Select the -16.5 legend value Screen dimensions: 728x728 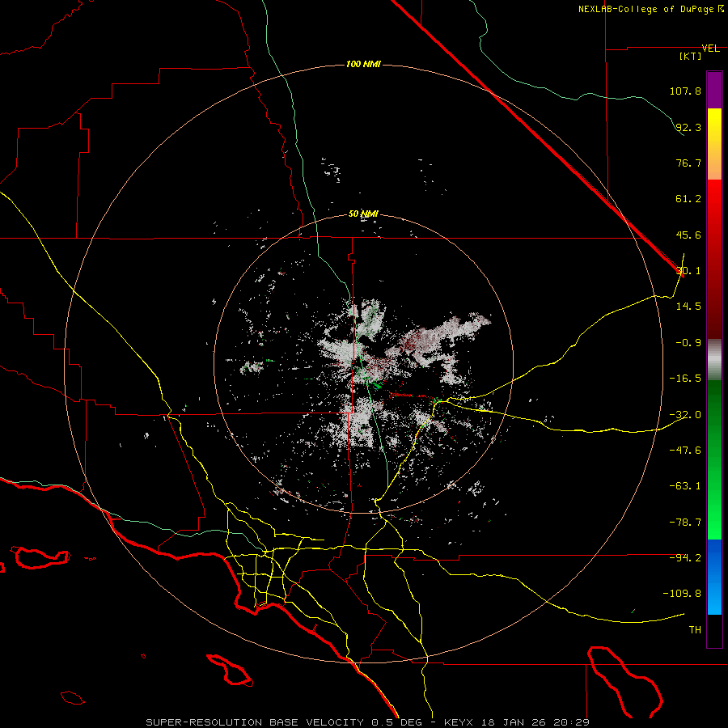click(x=685, y=379)
